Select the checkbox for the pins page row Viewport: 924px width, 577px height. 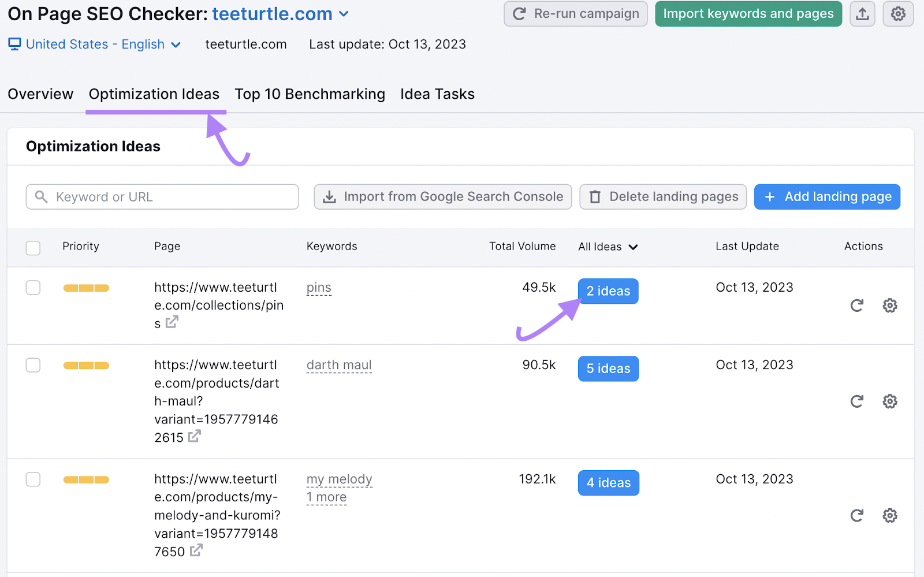point(33,287)
